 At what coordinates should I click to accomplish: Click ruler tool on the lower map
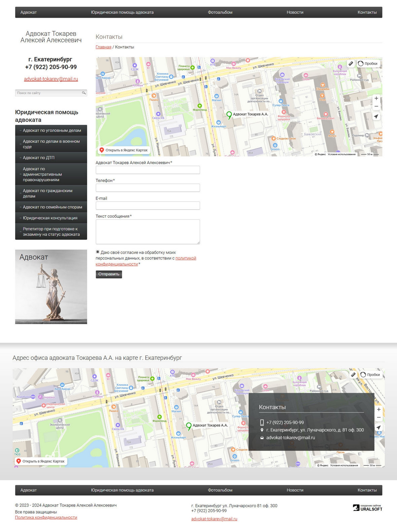pos(353,375)
